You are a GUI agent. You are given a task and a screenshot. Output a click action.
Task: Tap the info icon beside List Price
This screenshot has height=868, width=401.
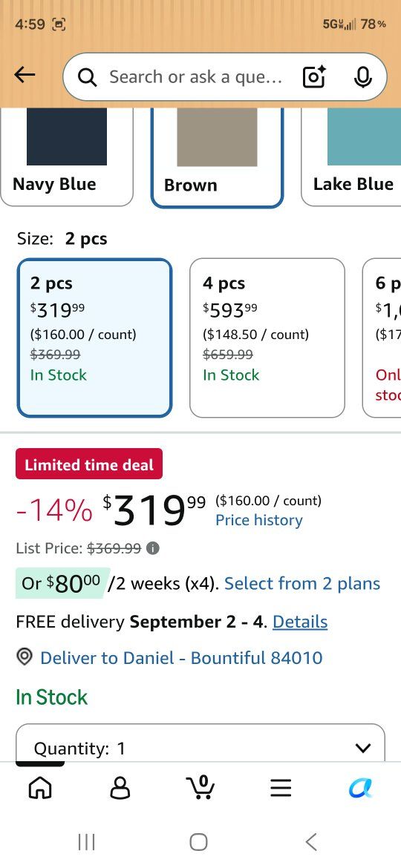point(153,548)
